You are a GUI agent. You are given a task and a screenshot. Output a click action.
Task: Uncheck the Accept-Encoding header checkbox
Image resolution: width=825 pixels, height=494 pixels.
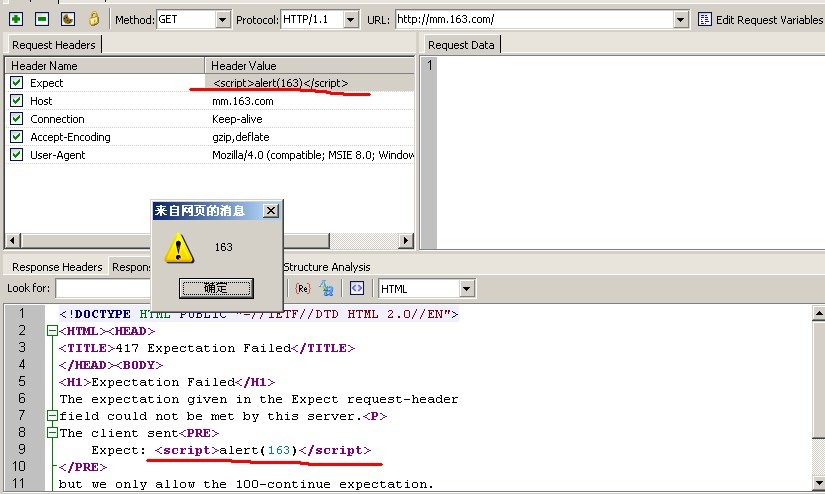(16, 137)
